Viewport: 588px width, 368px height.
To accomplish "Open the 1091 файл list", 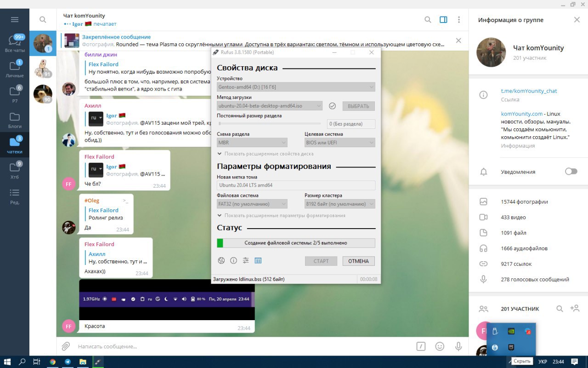I will click(528, 233).
